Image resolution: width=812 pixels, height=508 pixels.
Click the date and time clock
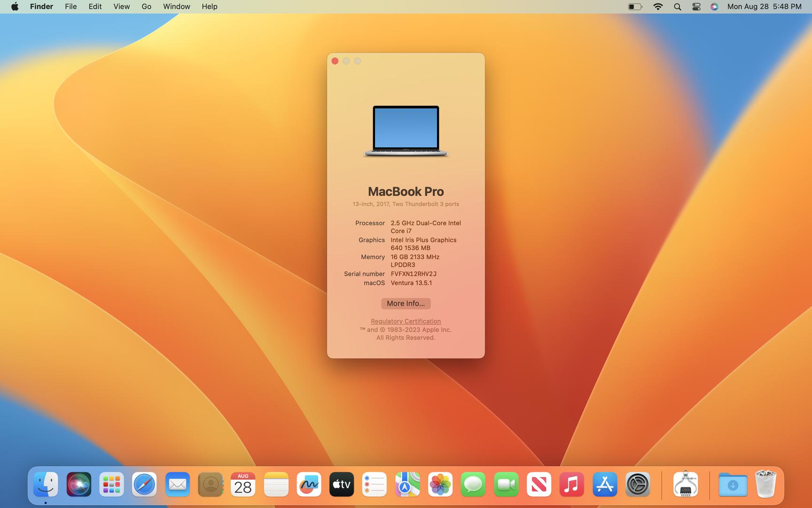[765, 7]
